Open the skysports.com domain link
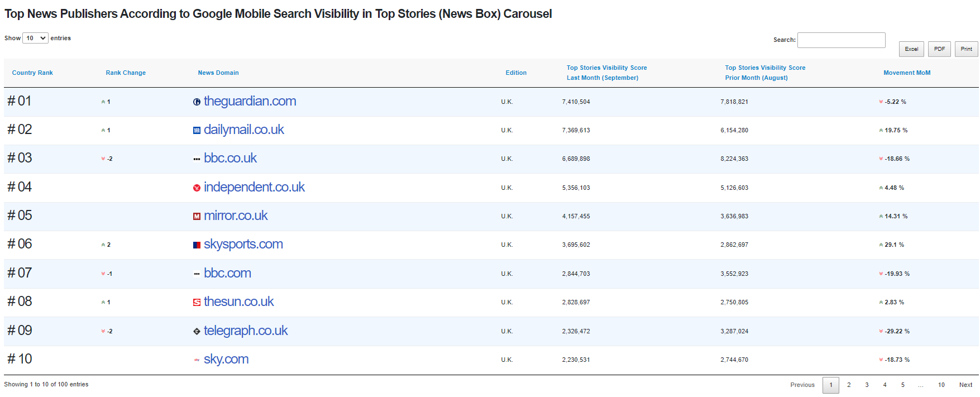This screenshot has width=980, height=397. pos(243,244)
